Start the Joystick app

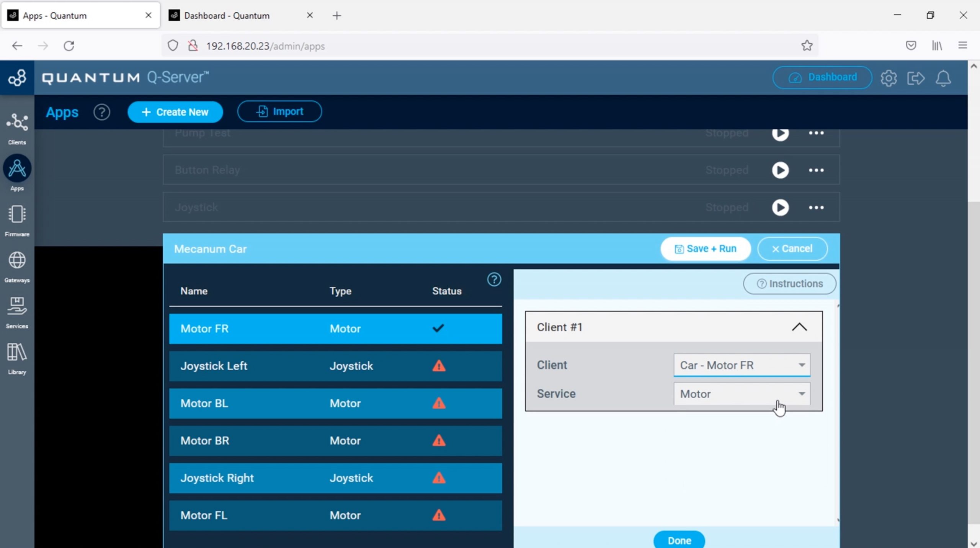tap(780, 208)
